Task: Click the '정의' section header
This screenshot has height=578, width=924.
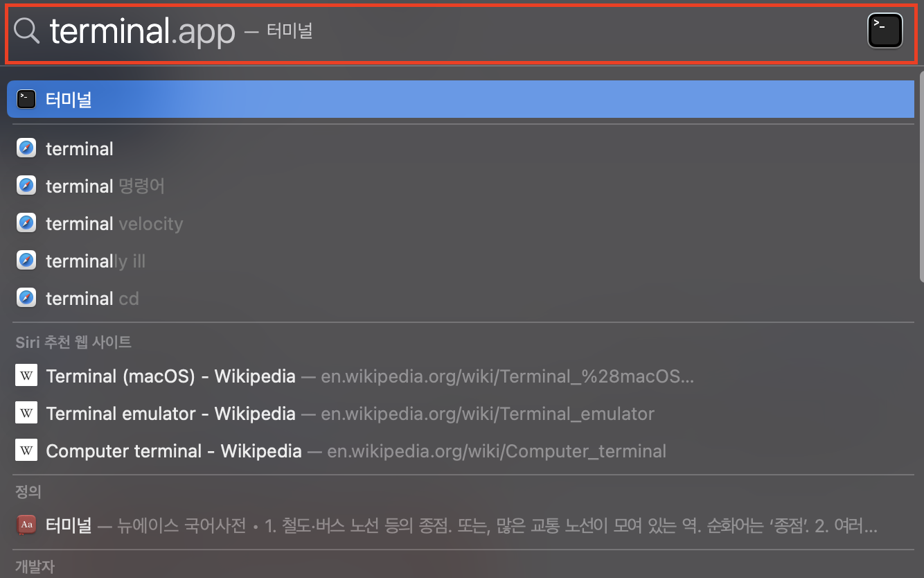Action: pos(28,492)
